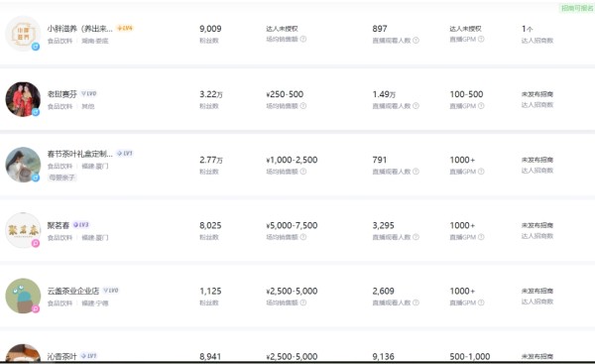Click the GPM help icon in 春节茶叶礼盒定制 row

pos(481,172)
